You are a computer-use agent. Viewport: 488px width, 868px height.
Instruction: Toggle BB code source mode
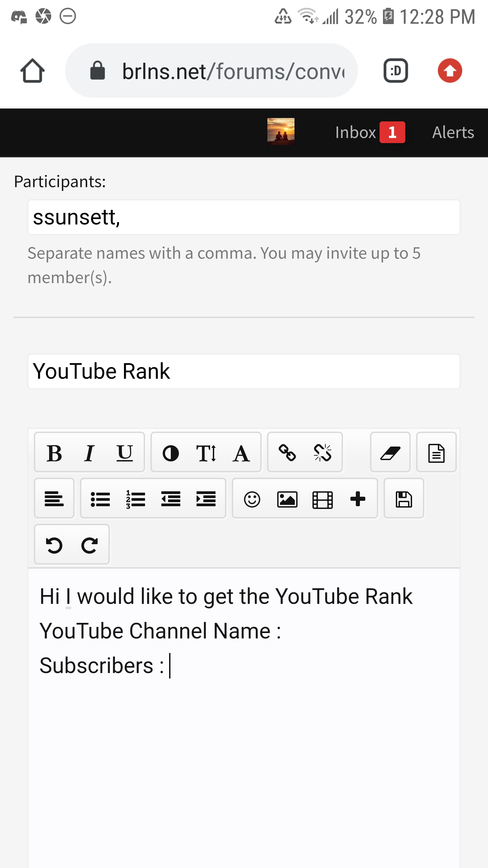click(436, 453)
